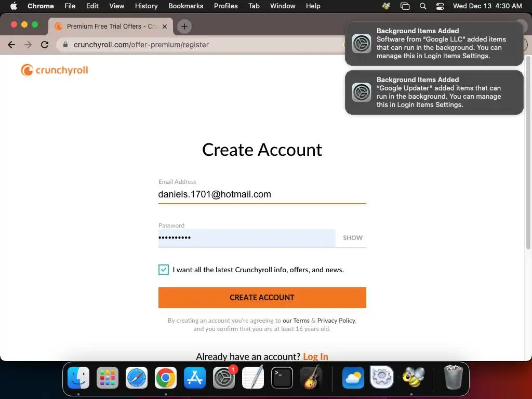Select the Premium Free Trial Offers tab
The image size is (532, 399).
coord(111,26)
